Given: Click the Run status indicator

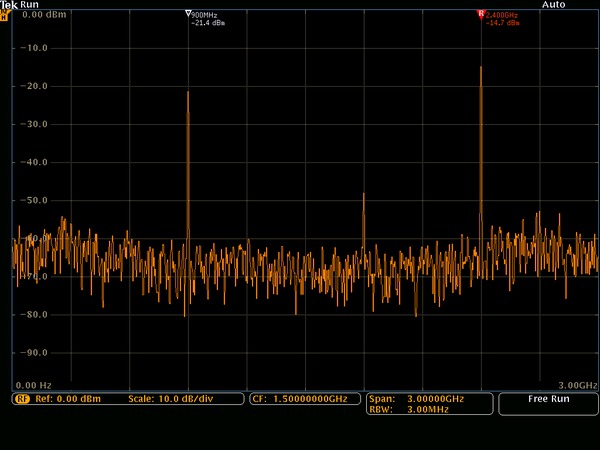Looking at the screenshot, I should coord(29,5).
